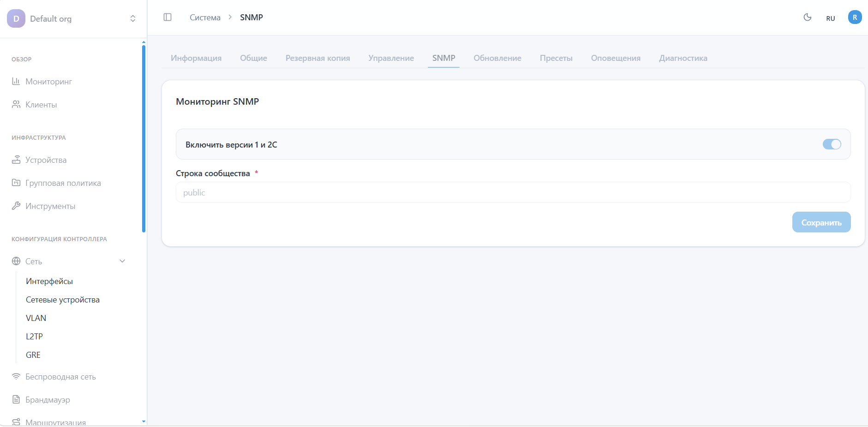
Task: Open Беспроводная сеть wifi section
Action: click(60, 377)
